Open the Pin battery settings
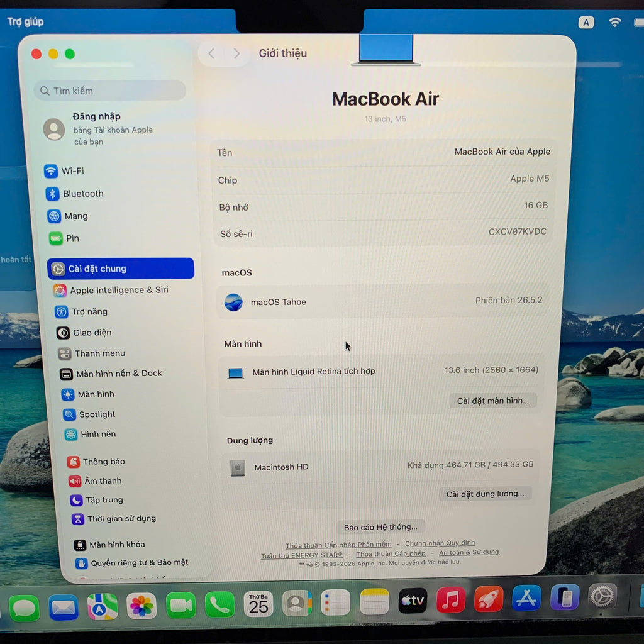The height and width of the screenshot is (644, 644). click(x=64, y=238)
